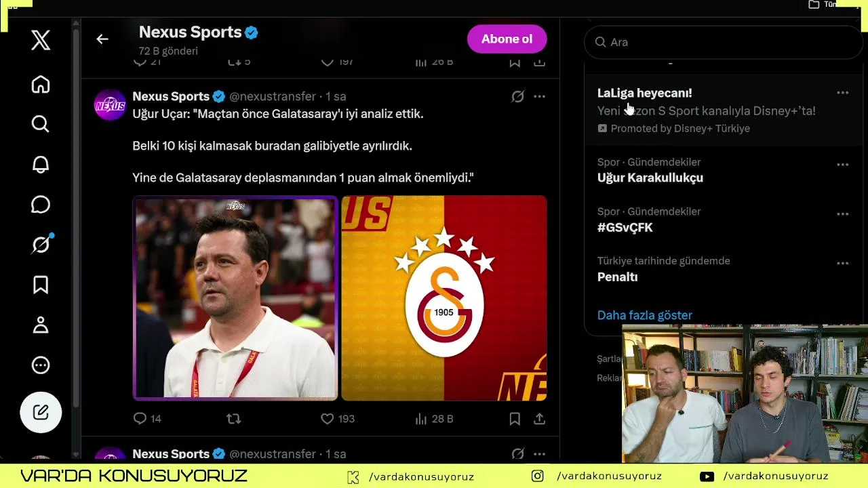Open Bookmarks from the sidebar
This screenshot has width=868, height=488.
[41, 285]
